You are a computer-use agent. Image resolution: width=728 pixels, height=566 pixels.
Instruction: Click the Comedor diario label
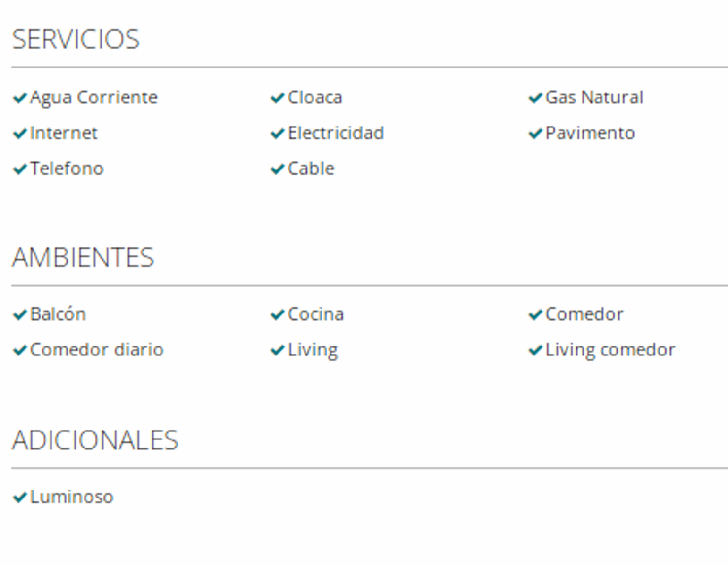tap(97, 350)
